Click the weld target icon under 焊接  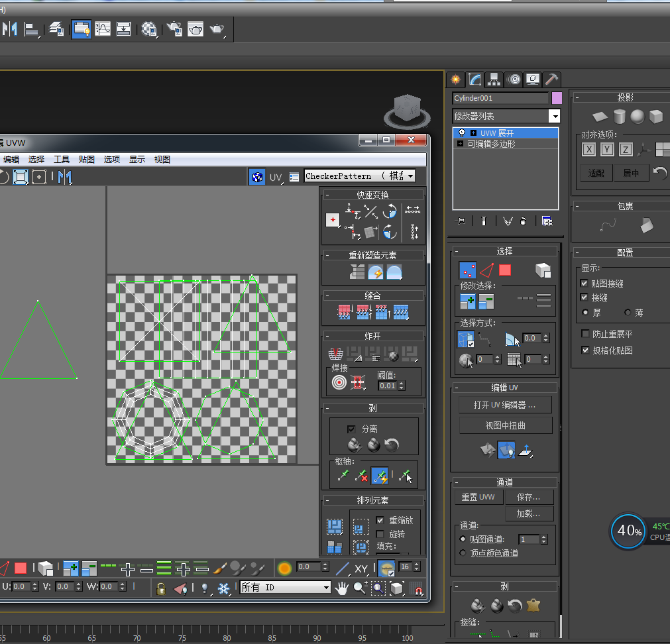[339, 383]
